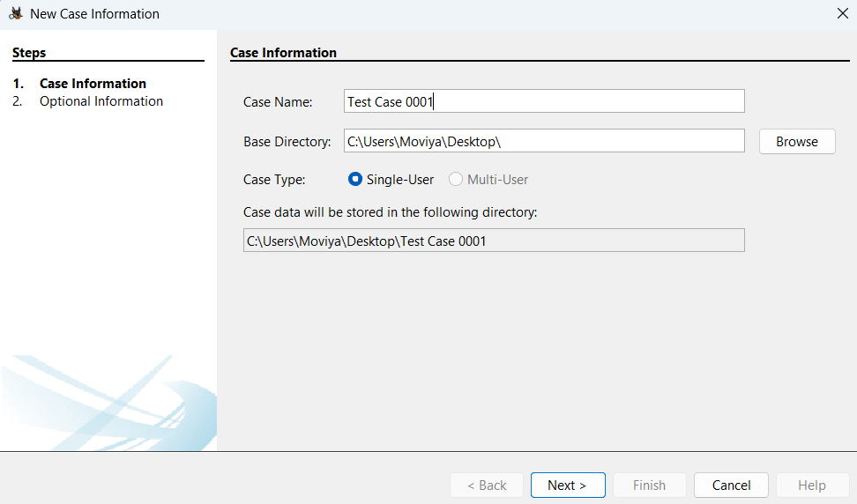Image resolution: width=857 pixels, height=504 pixels.
Task: Click the 'Base Directory:' label
Action: 287,142
